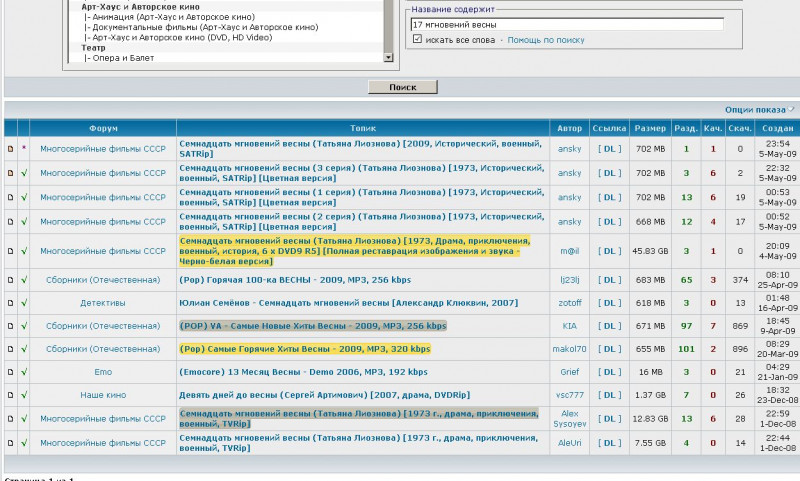Click post icon in 'Горячая 100-ка ВЕСНЫ' row
The image size is (800, 481).
[10, 280]
